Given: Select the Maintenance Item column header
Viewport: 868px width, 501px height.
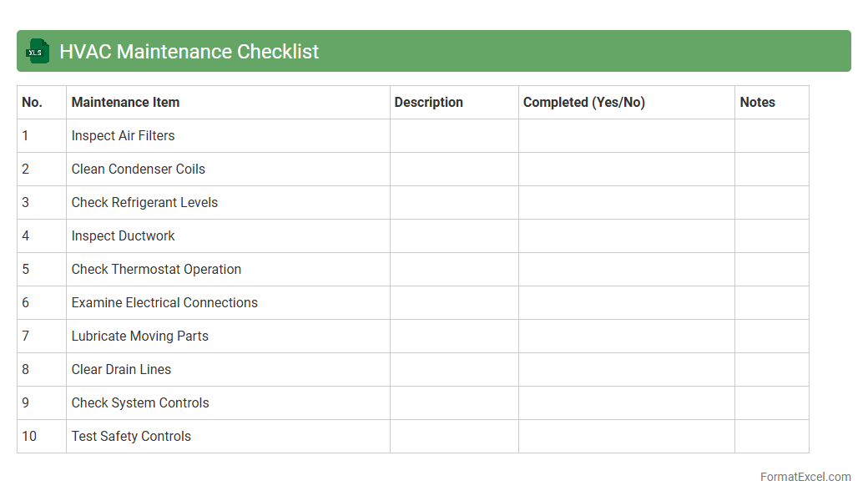Looking at the screenshot, I should coord(125,102).
